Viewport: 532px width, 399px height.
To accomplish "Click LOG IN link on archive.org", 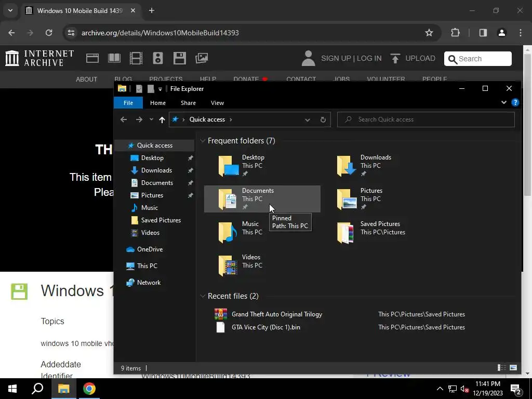I will pos(369,58).
